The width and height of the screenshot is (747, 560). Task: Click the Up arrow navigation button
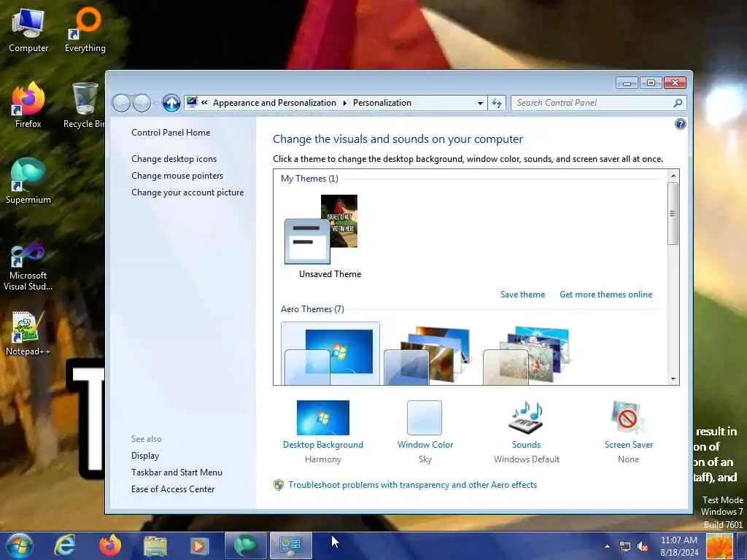[x=171, y=102]
